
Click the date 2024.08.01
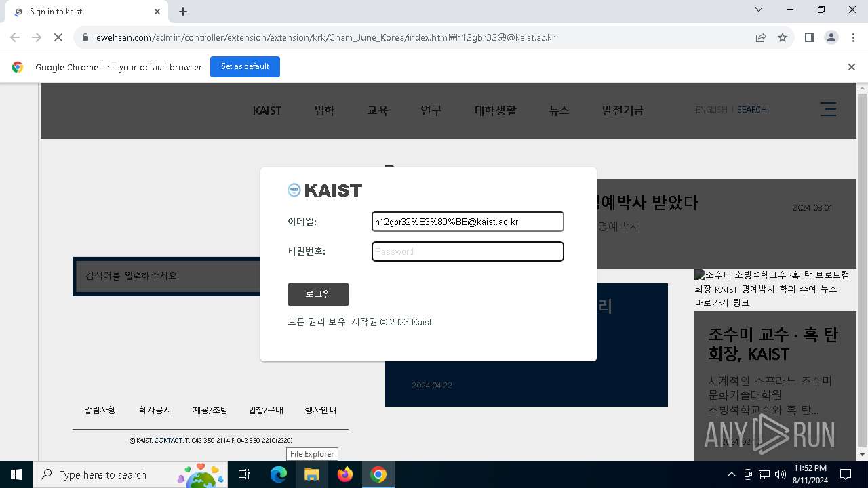point(812,208)
